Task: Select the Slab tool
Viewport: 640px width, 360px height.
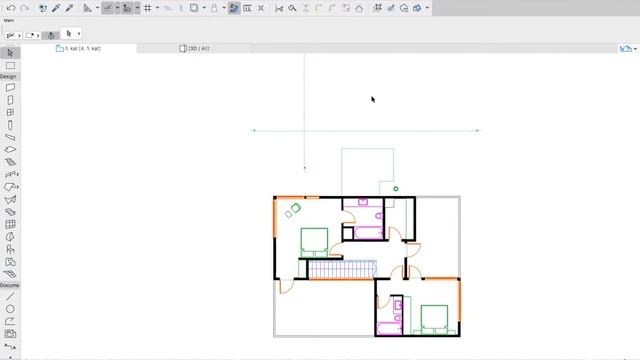Action: 10,150
